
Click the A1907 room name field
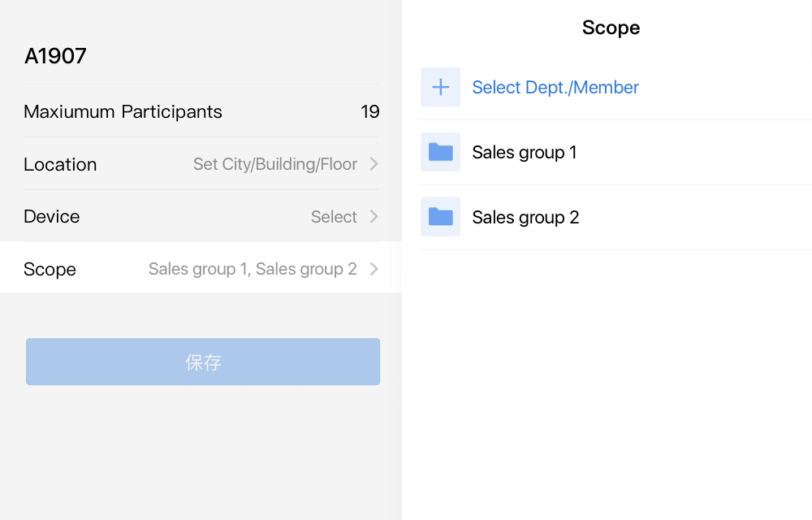[x=55, y=56]
